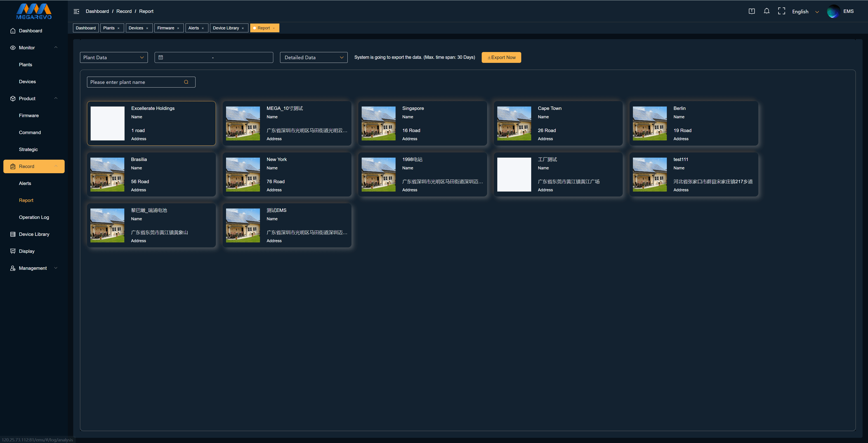868x443 pixels.
Task: Collapse the Monitor menu chevron
Action: point(56,47)
